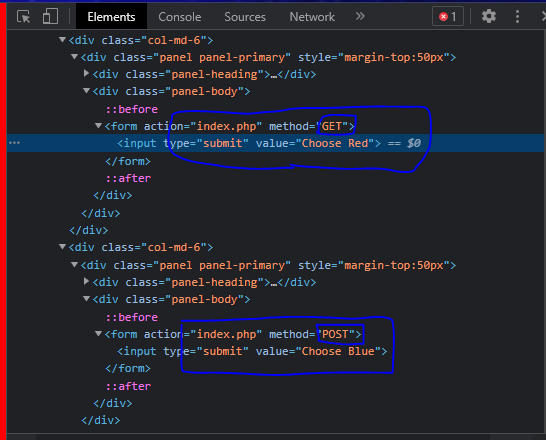
Task: Click the first ::after pseudo-element
Action: coord(128,178)
